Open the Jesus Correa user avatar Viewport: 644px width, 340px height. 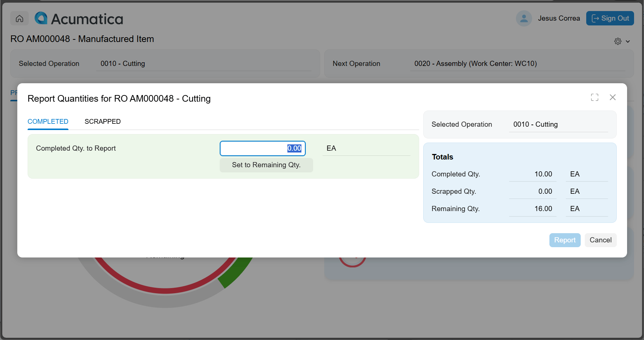(524, 18)
